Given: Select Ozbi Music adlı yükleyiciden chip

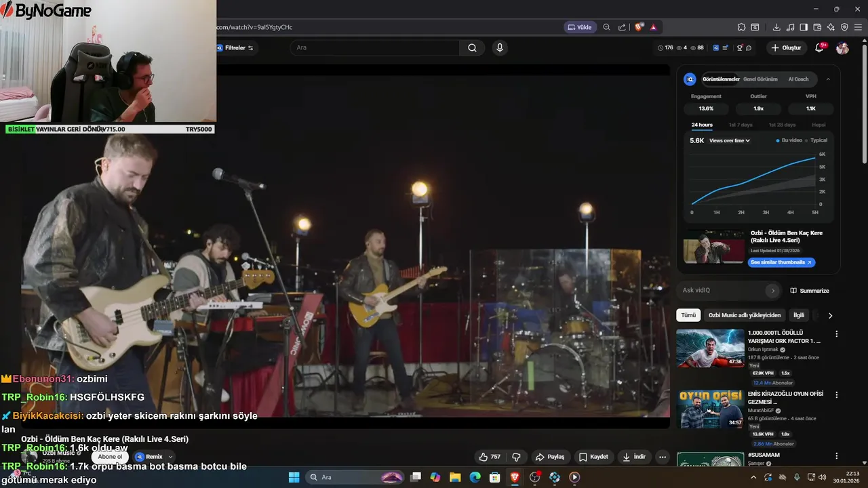Looking at the screenshot, I should point(745,315).
